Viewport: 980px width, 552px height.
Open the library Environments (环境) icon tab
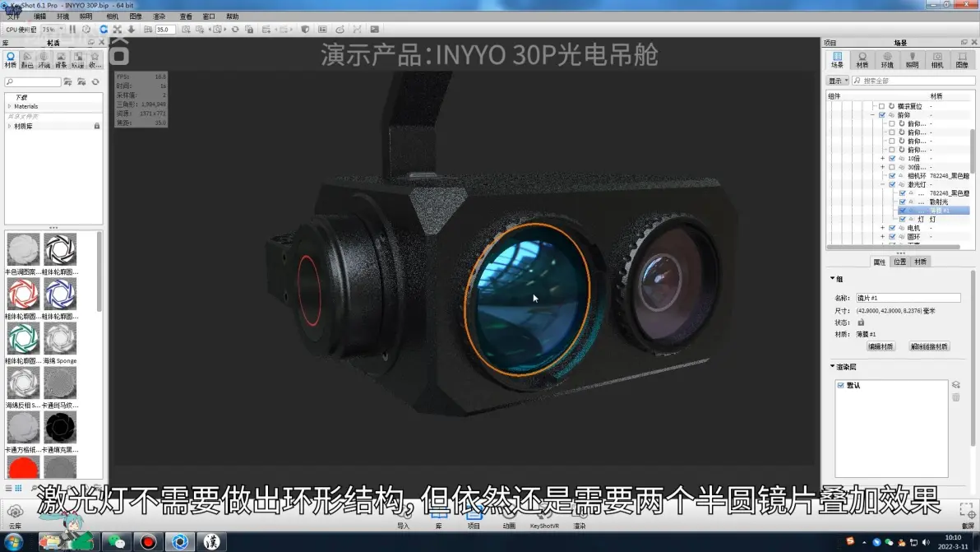pos(44,60)
